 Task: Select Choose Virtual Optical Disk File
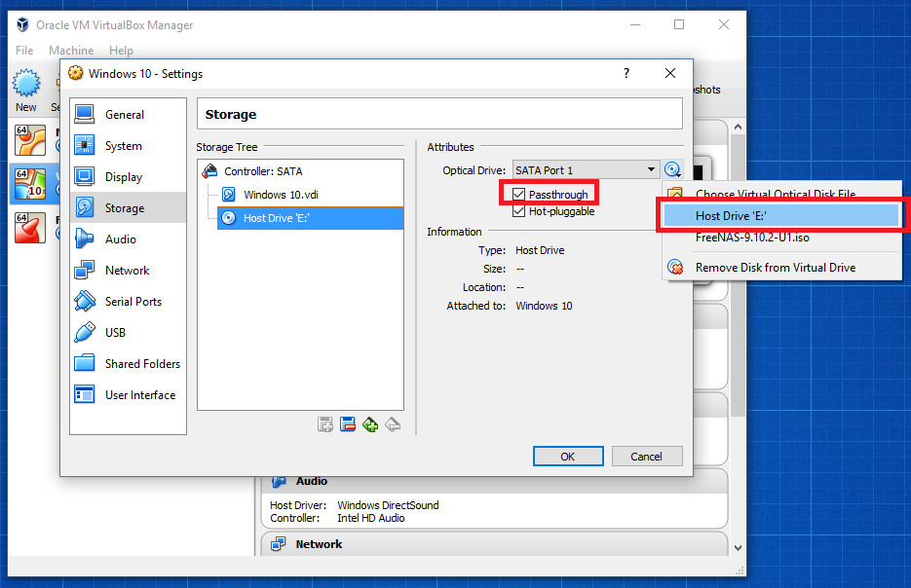(781, 194)
